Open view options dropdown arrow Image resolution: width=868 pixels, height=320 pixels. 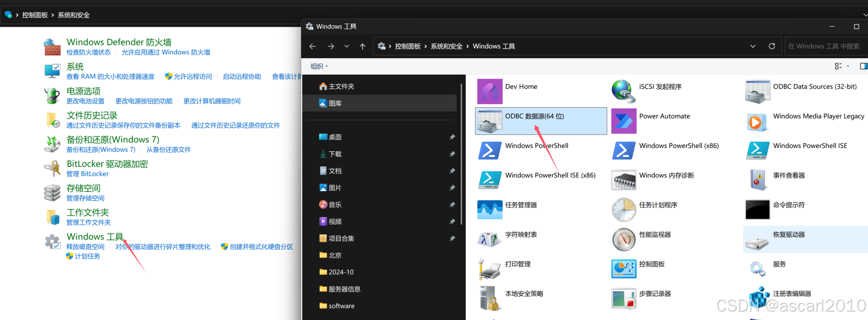848,66
